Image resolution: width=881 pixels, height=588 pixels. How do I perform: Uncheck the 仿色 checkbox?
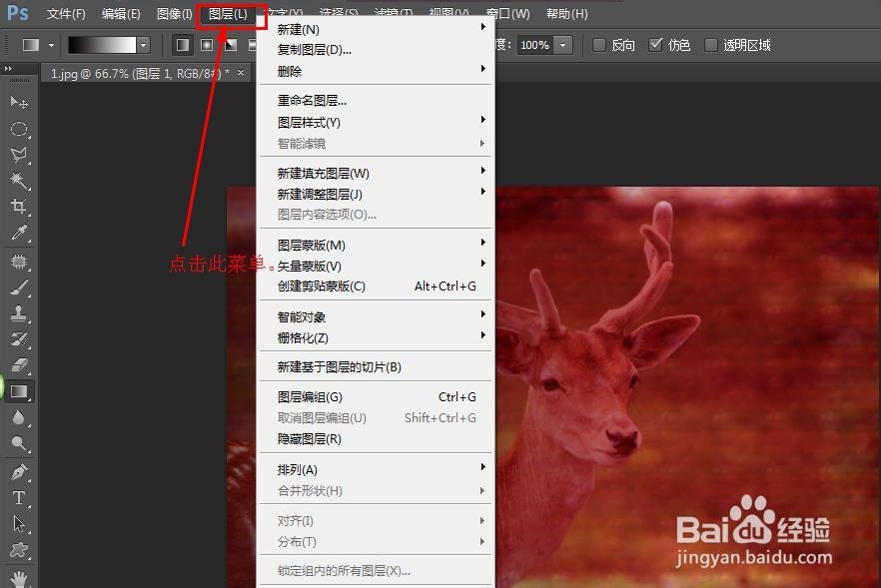[656, 44]
